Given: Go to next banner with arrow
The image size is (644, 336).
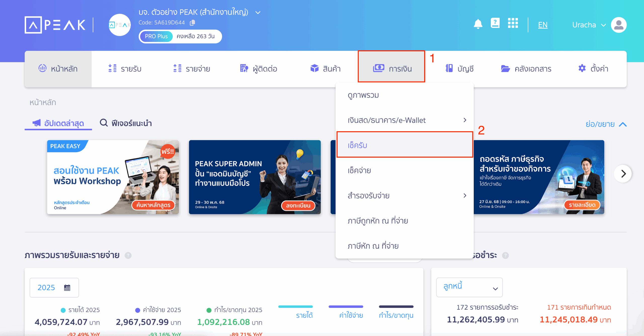Looking at the screenshot, I should coord(623,174).
